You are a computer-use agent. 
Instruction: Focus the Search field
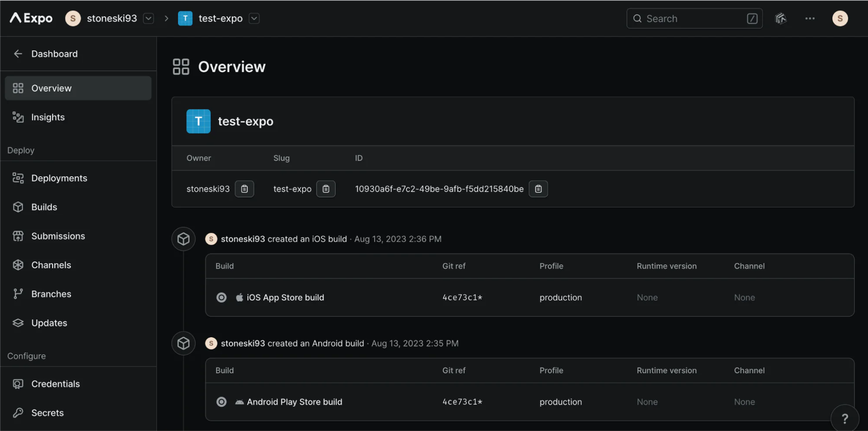pyautogui.click(x=694, y=18)
